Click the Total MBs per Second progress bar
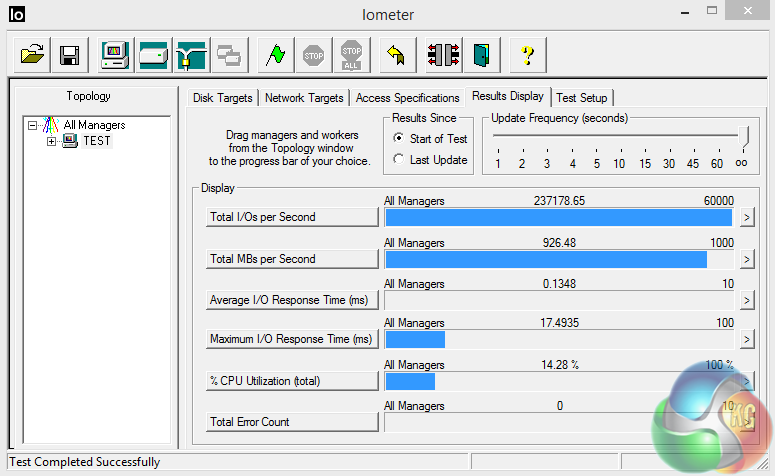 (x=559, y=260)
